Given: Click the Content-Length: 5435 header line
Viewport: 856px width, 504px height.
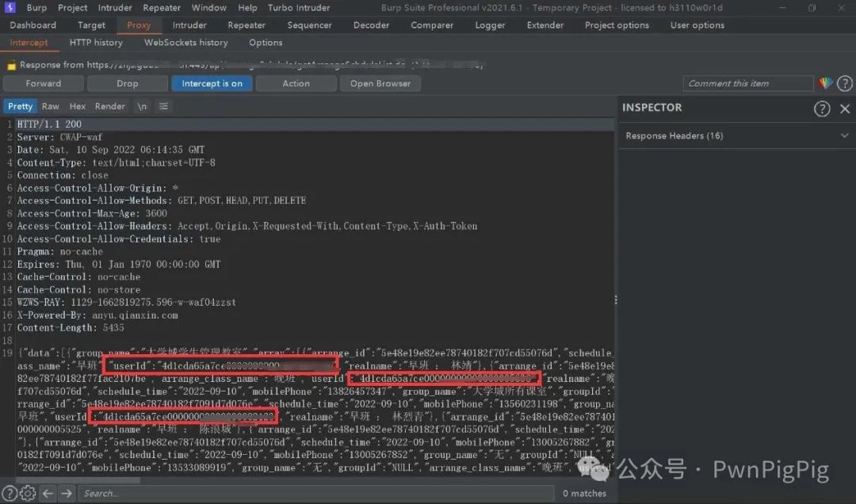Looking at the screenshot, I should (71, 327).
